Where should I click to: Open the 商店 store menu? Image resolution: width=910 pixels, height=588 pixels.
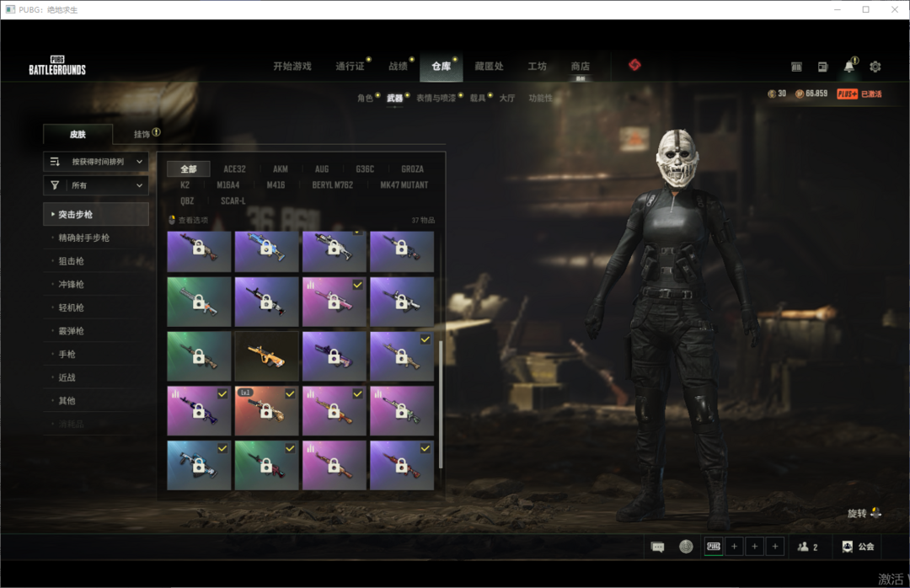[x=581, y=67]
